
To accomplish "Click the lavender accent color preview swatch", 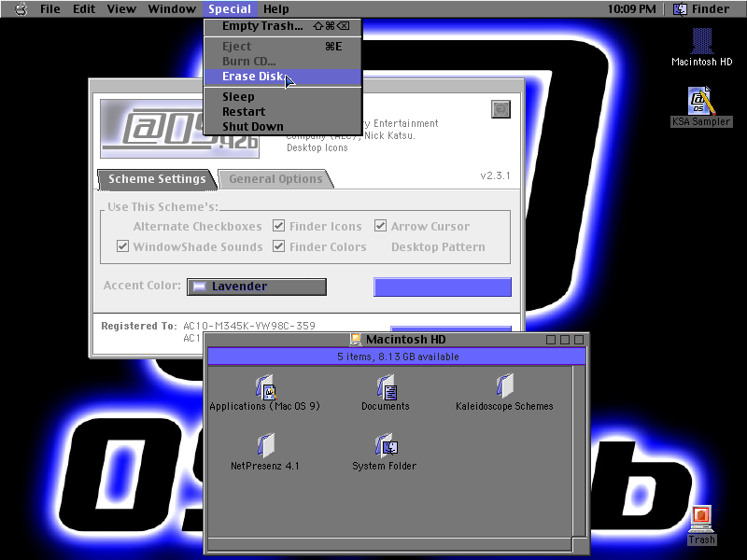I will [443, 287].
